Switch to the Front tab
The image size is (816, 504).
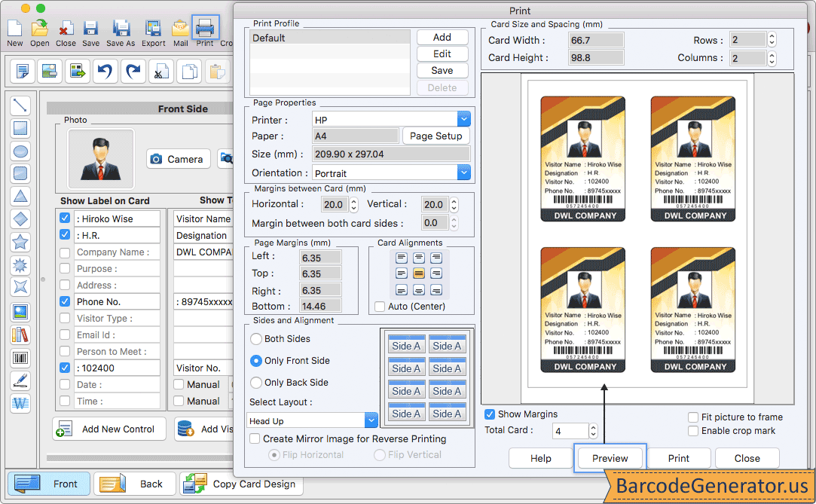tap(48, 484)
